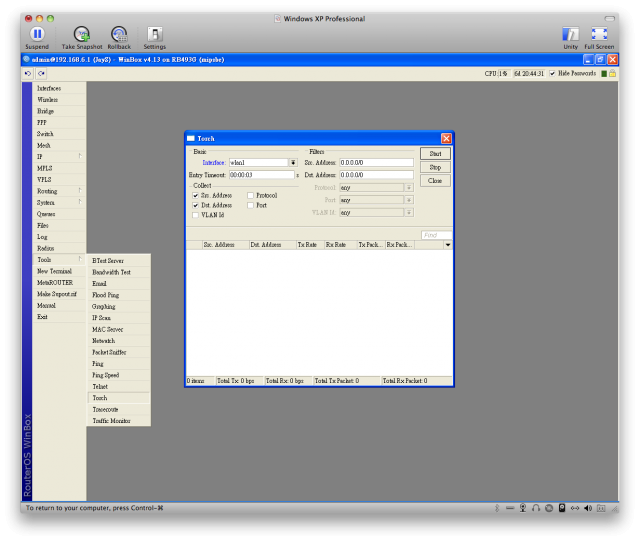640x542 pixels.
Task: Uncheck Src. Address in Collect
Action: [196, 195]
